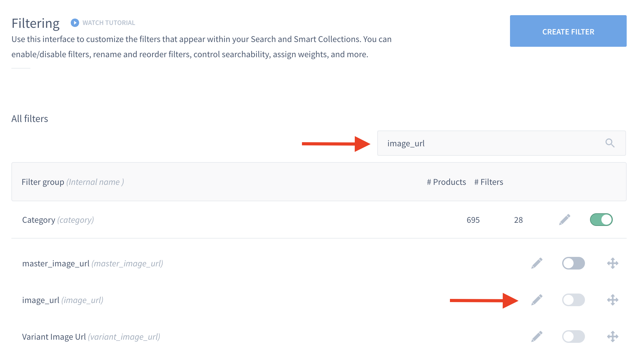Click the image_url filter name

tap(41, 300)
